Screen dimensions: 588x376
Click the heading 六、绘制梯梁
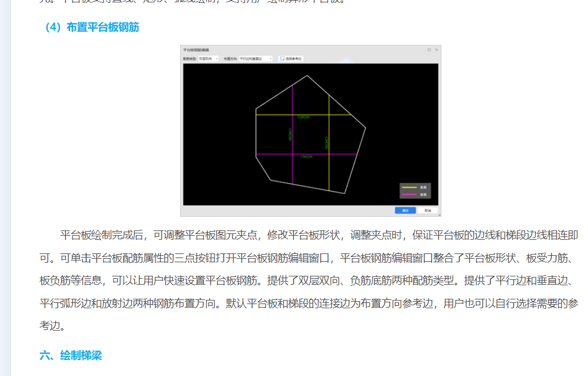tap(71, 355)
